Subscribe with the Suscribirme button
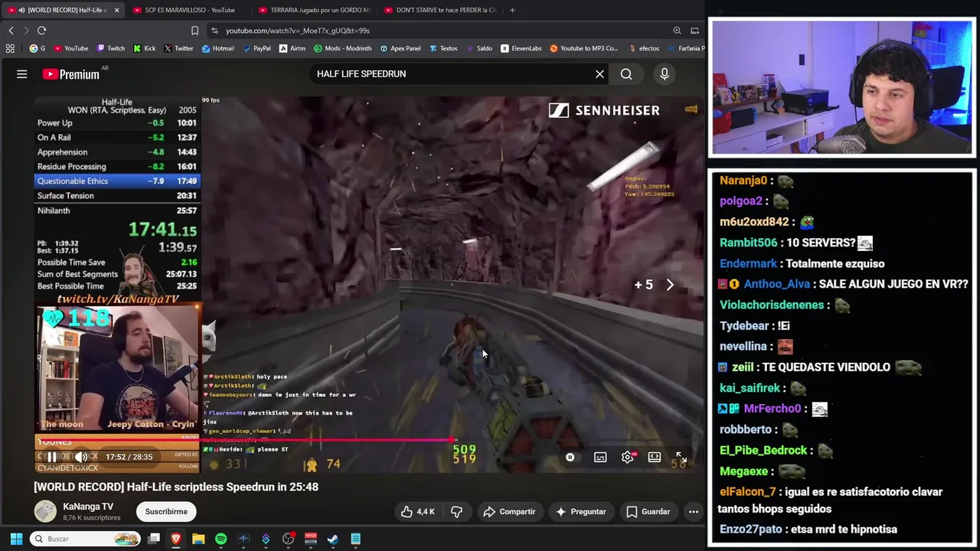Screen dimensions: 980x551 pos(166,512)
